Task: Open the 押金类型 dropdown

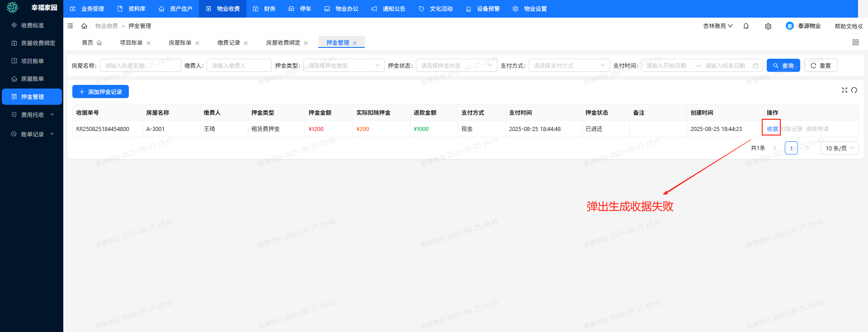Action: pos(344,65)
